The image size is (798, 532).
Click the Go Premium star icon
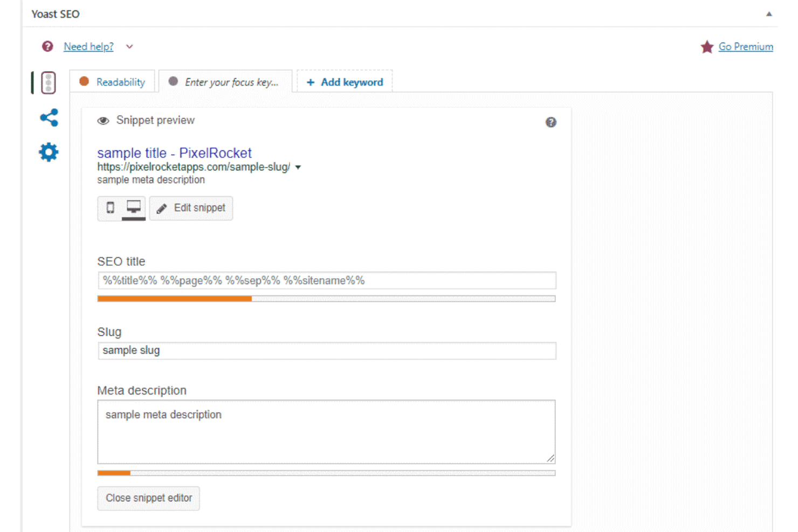coord(707,47)
